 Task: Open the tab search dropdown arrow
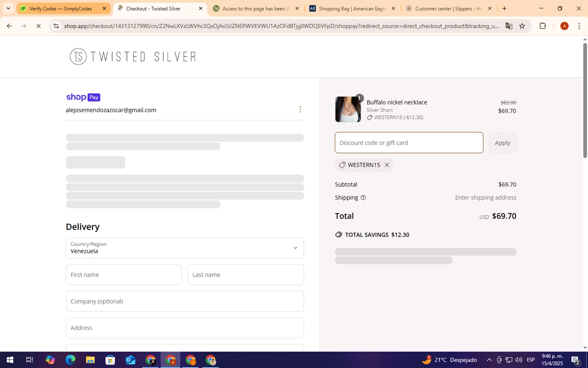(x=8, y=9)
